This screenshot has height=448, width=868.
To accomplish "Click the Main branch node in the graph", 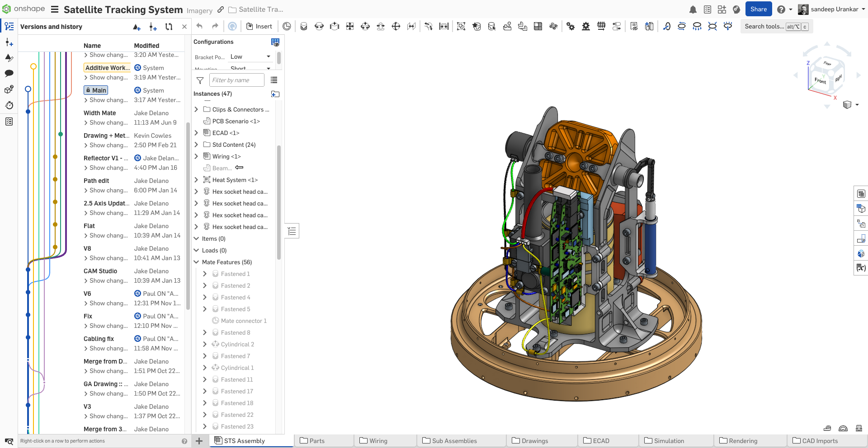I will click(28, 89).
